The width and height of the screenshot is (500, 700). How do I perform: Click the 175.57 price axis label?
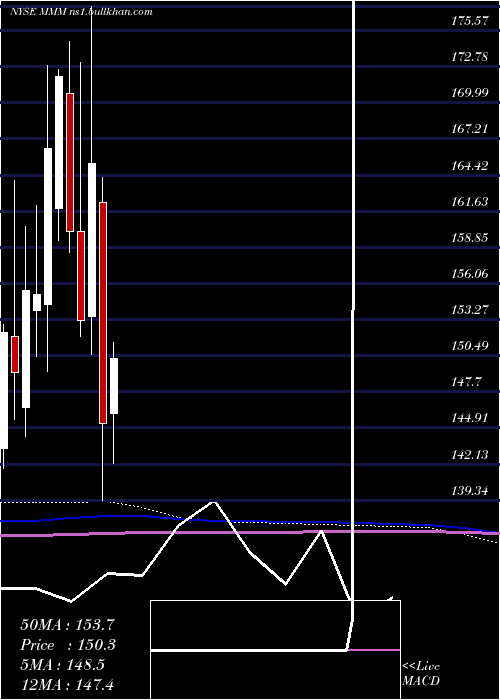tap(469, 21)
